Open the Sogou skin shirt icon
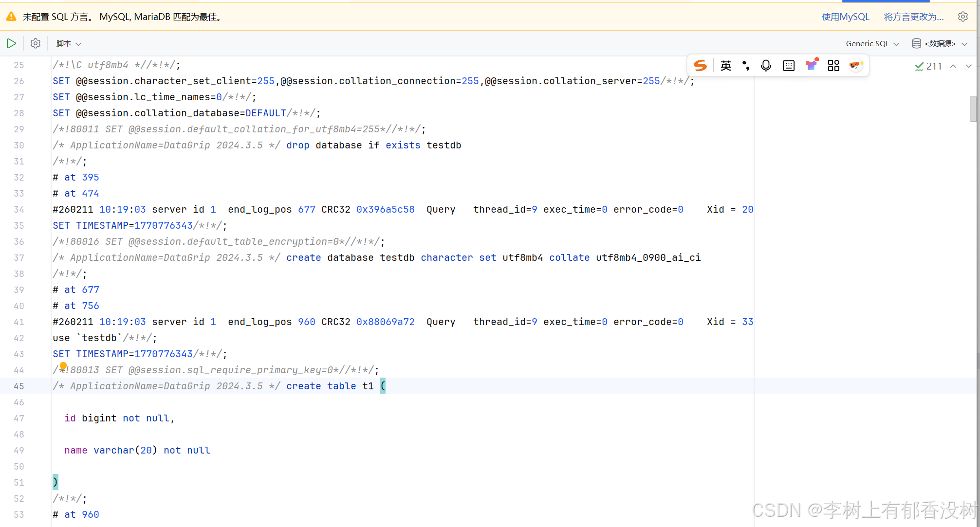 811,65
